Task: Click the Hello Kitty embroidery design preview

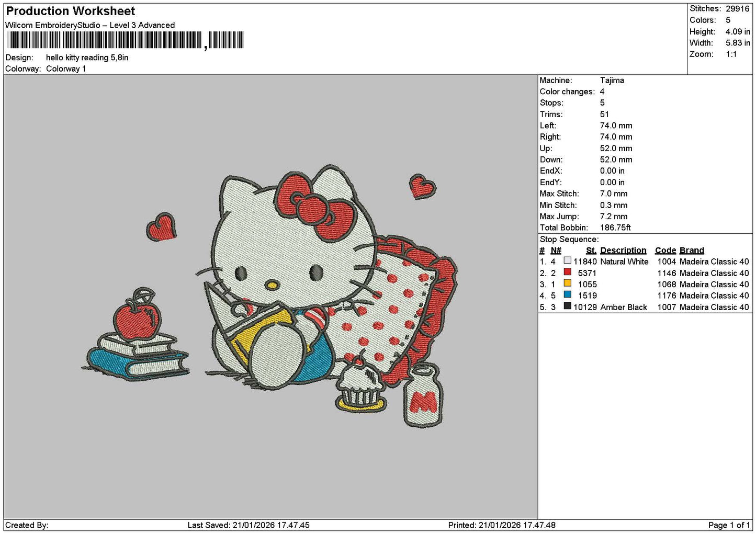Action: [269, 296]
